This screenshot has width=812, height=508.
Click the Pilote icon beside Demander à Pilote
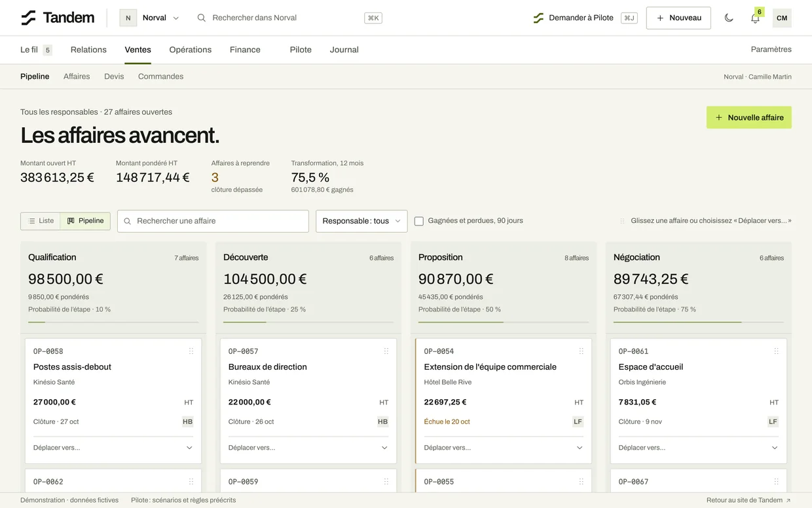(x=538, y=18)
